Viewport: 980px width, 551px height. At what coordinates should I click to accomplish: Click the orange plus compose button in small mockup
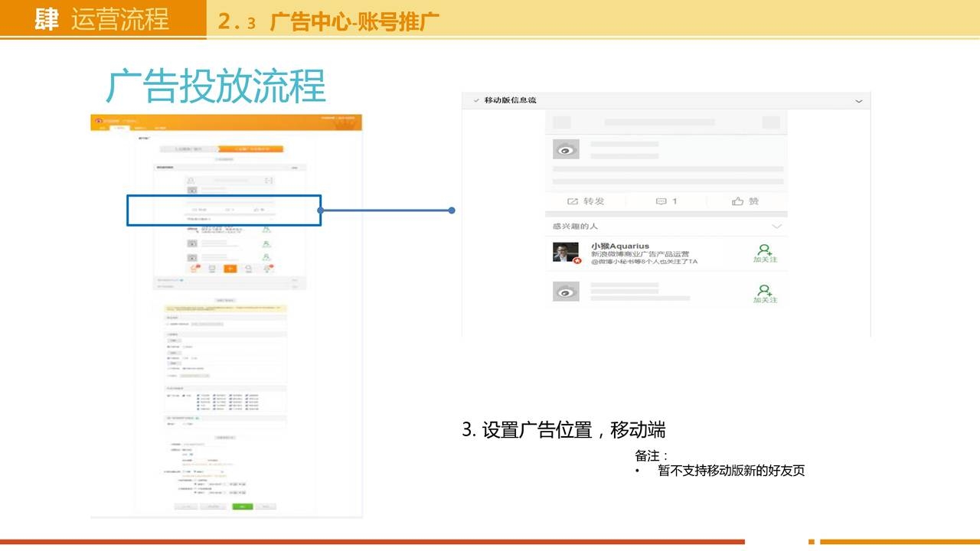tap(230, 268)
